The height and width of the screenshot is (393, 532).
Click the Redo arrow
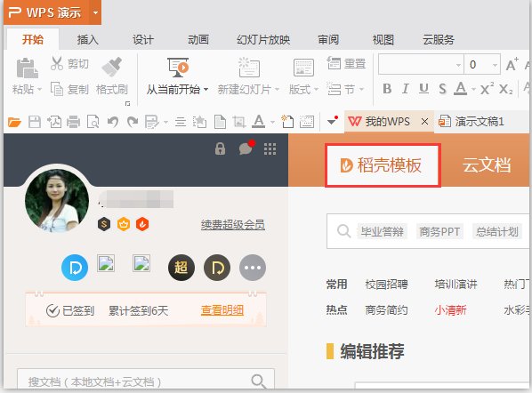[133, 122]
